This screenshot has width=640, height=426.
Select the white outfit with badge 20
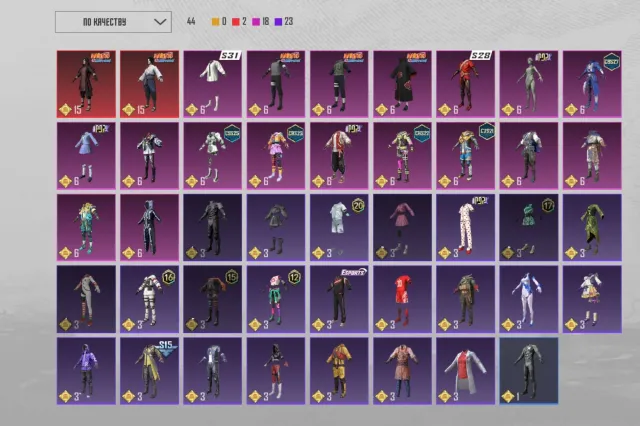tap(339, 228)
